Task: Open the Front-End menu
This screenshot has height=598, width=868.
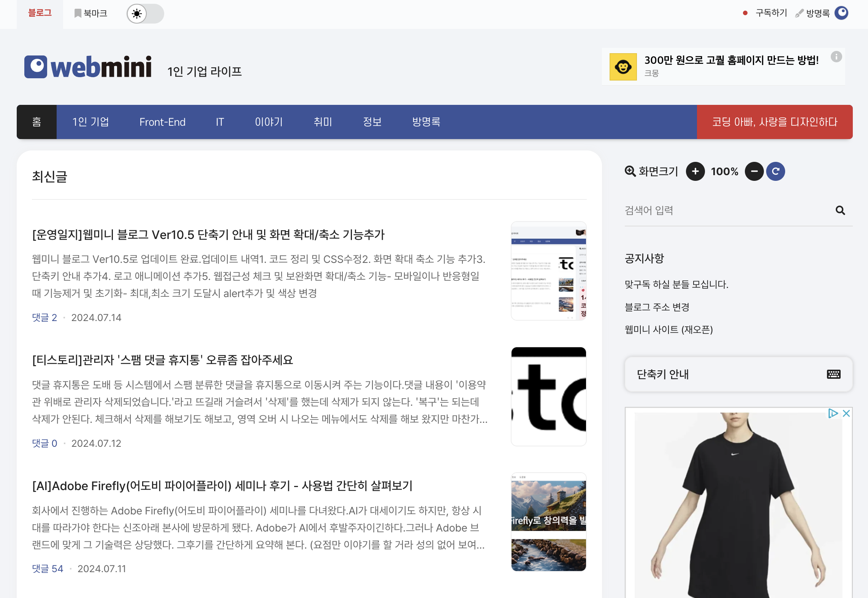Action: [x=162, y=122]
